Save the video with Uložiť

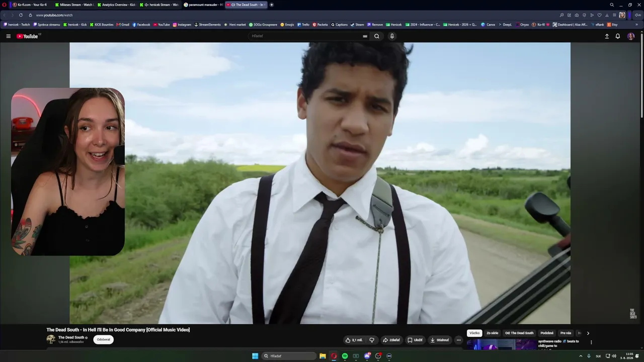pyautogui.click(x=415, y=340)
